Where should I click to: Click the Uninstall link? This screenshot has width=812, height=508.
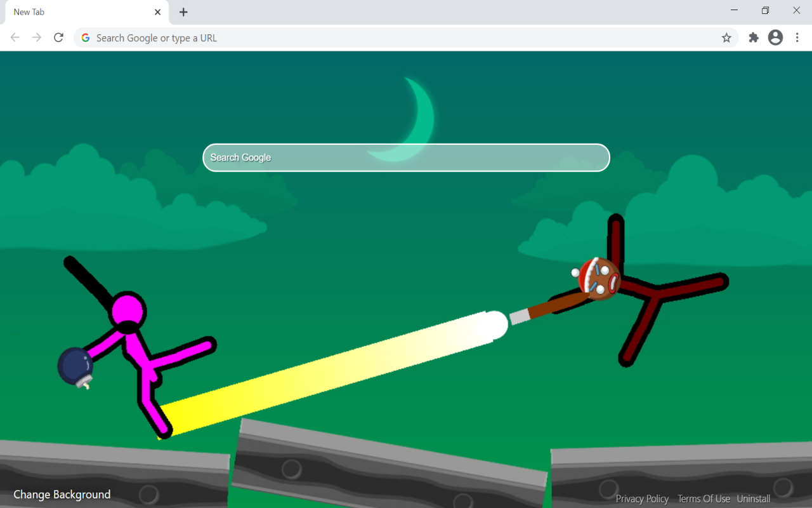753,498
